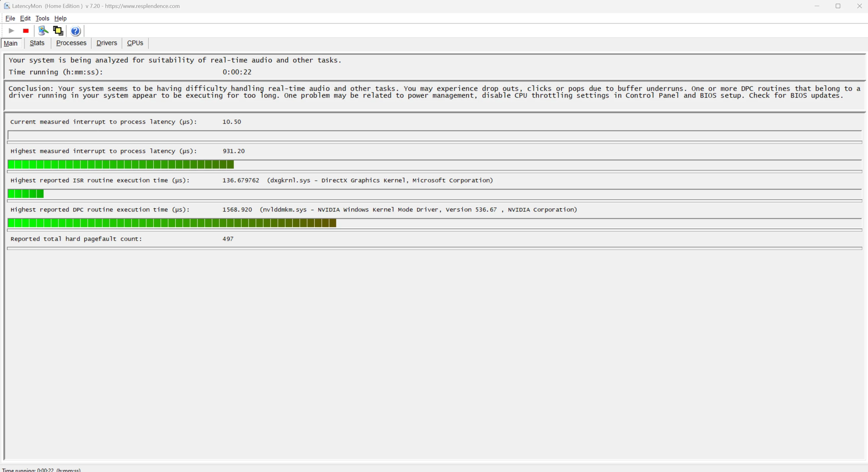868x472 pixels.
Task: Click the 931.20 highest latency value
Action: pyautogui.click(x=233, y=151)
